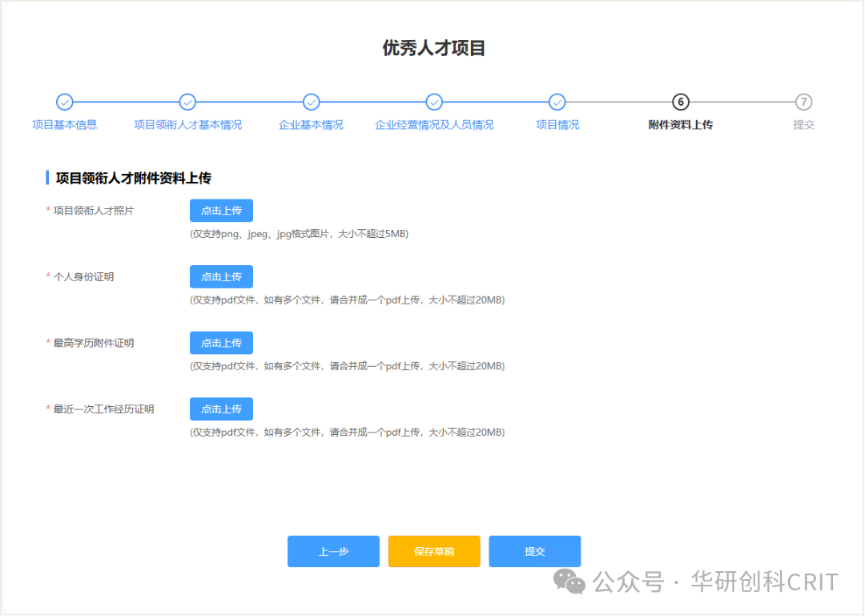Image resolution: width=865 pixels, height=616 pixels.
Task: Click 点击上传 for 项目领衔人才照片
Action: [x=221, y=211]
